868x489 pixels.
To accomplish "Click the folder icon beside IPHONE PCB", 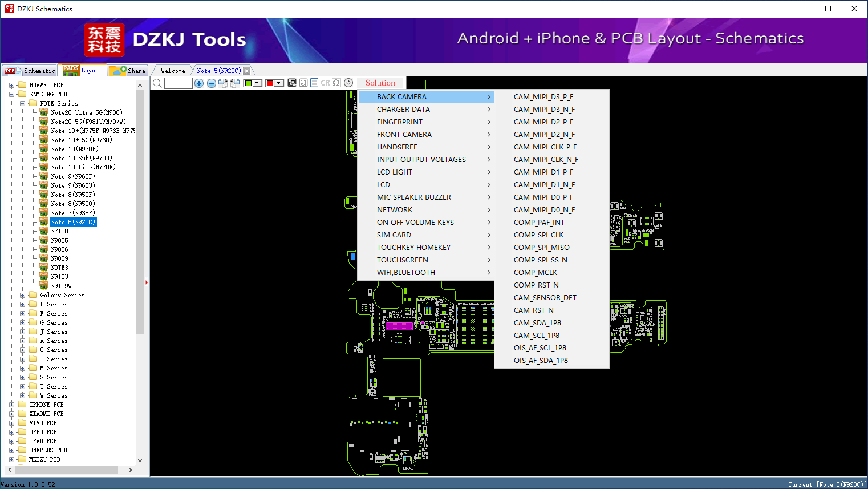I will point(22,405).
